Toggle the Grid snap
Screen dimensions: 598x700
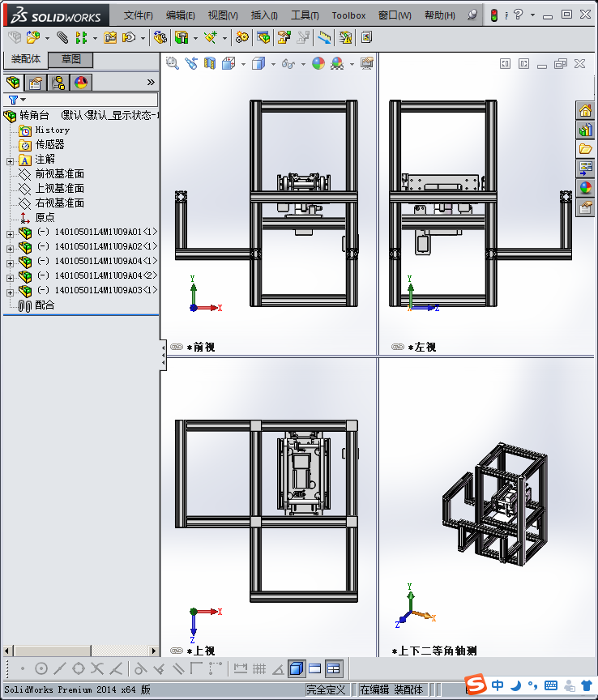[x=259, y=668]
